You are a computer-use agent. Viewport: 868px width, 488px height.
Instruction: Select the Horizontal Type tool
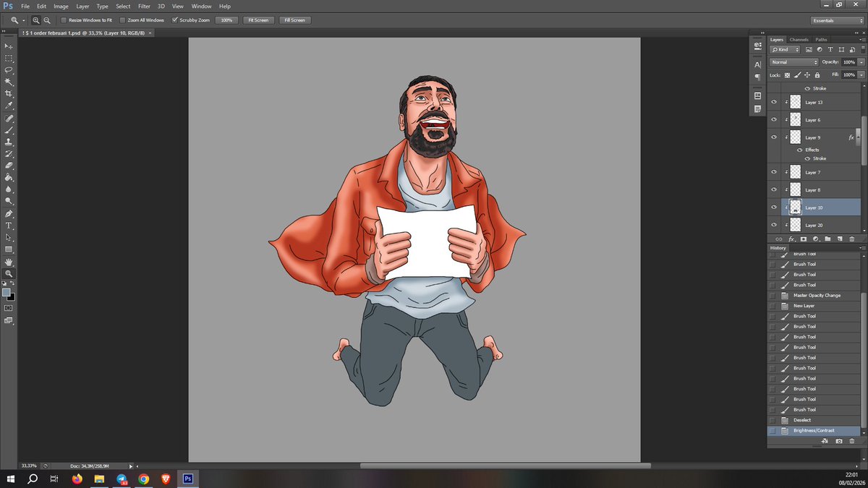click(x=9, y=226)
